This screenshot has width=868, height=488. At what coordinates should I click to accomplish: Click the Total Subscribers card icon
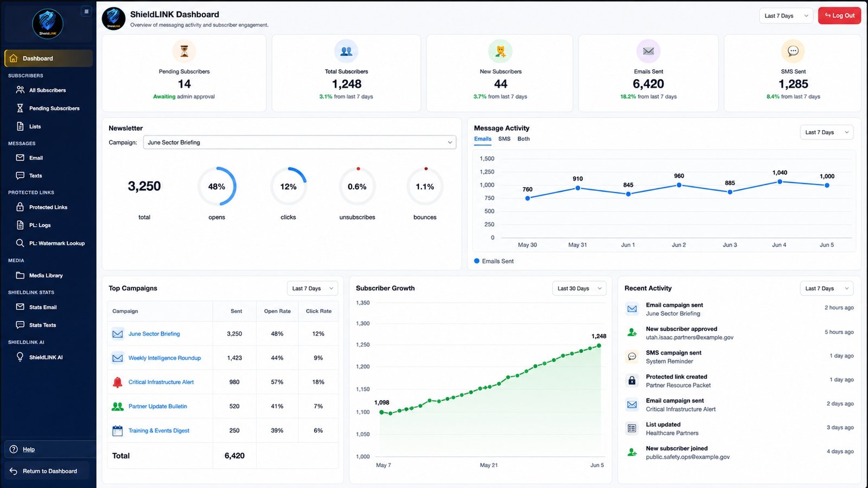(346, 51)
